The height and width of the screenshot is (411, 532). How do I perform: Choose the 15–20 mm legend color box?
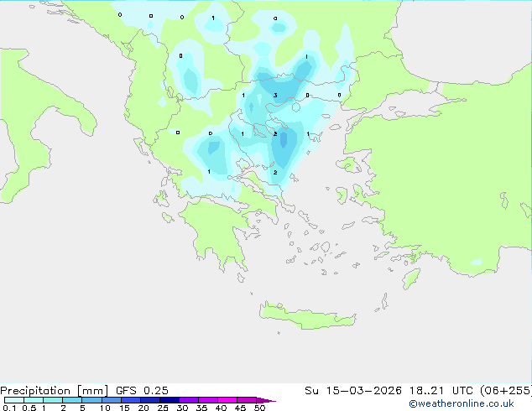[131, 400]
